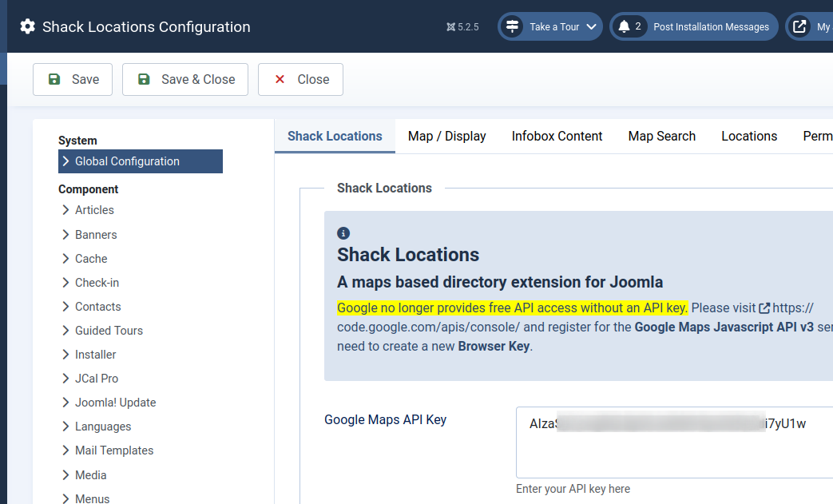
Task: Click the notification count '2' badge
Action: coord(638,26)
